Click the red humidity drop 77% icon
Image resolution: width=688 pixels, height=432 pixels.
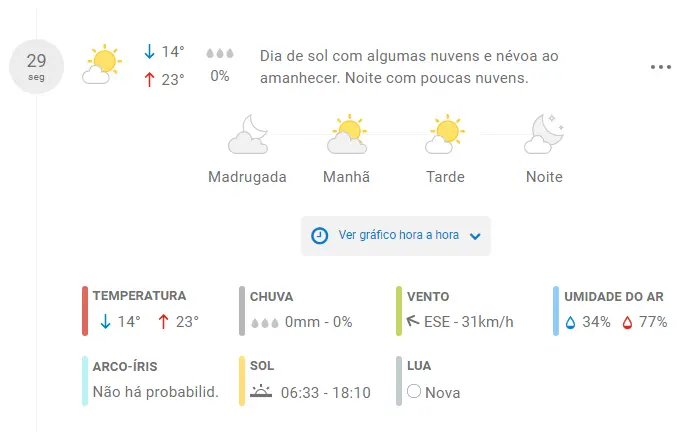tap(627, 323)
